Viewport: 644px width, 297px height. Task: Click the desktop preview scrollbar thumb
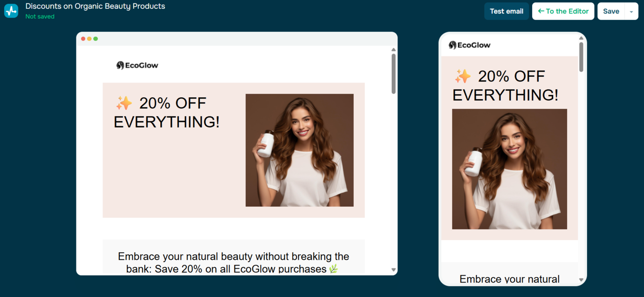(x=394, y=74)
